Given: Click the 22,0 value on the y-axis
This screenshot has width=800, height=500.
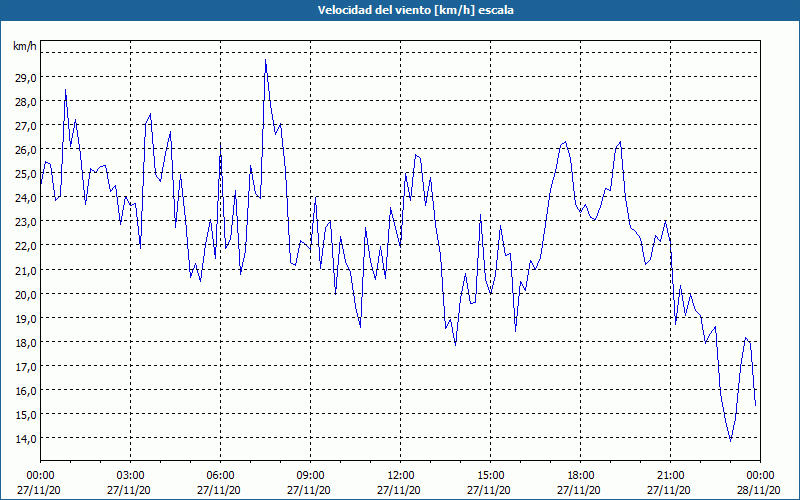Looking at the screenshot, I should 26,246.
